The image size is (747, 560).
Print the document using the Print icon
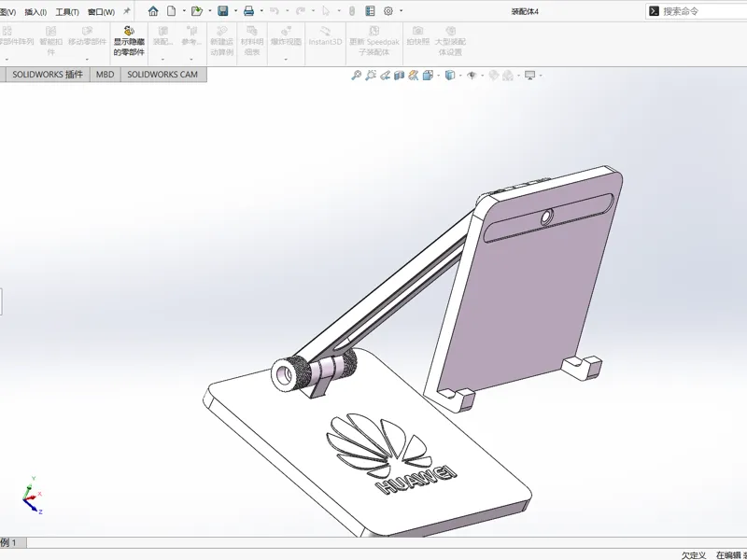[x=248, y=11]
